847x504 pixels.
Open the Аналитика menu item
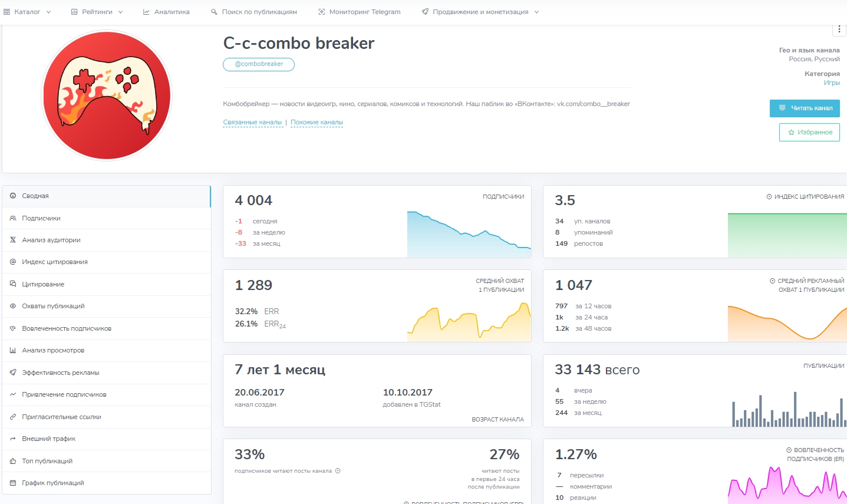(x=166, y=12)
